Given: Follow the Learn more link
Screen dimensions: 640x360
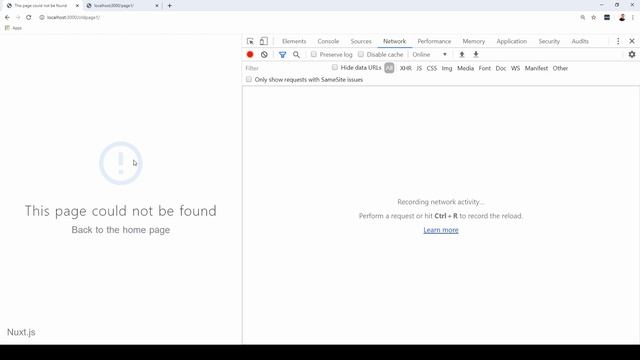Looking at the screenshot, I should 441,230.
